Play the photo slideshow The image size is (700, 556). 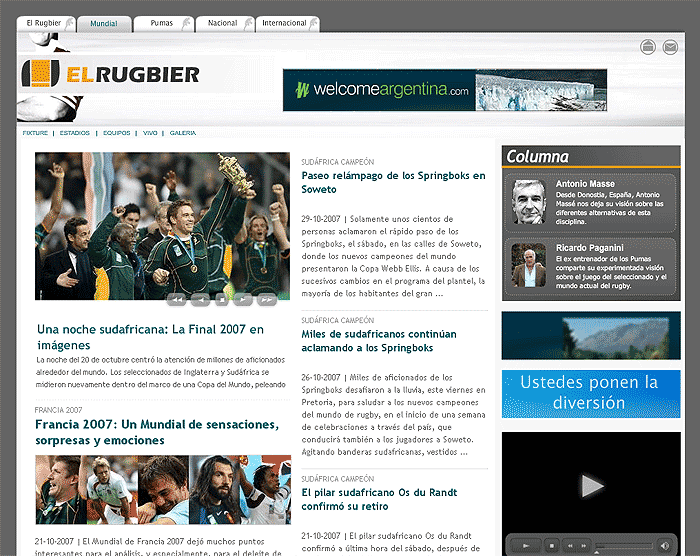[243, 299]
